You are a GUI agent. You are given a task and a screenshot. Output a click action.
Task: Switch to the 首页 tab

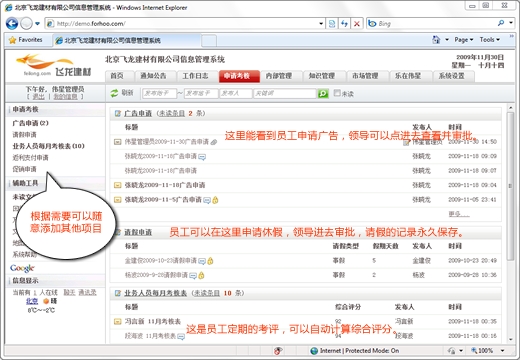tap(117, 76)
